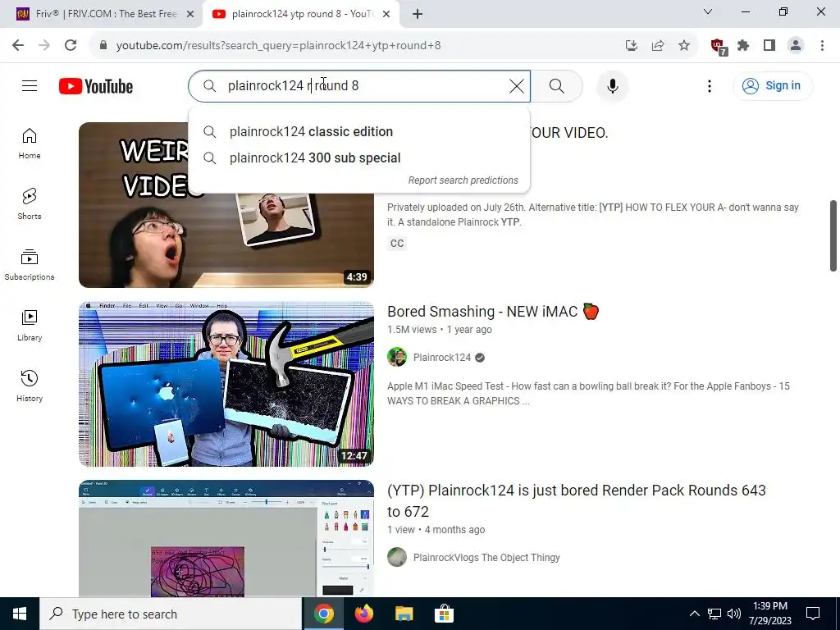Screen dimensions: 840x630
Task: Clear the search box with X
Action: 517,85
